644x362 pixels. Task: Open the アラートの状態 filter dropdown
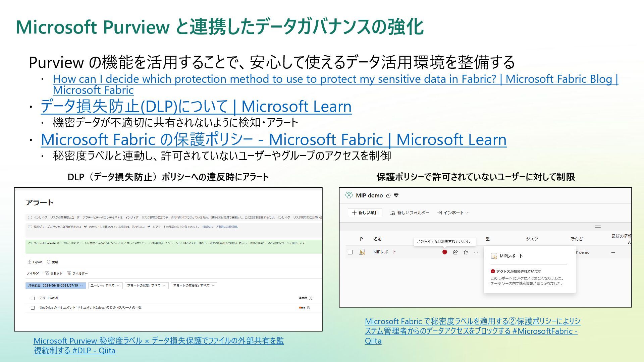pyautogui.click(x=146, y=286)
